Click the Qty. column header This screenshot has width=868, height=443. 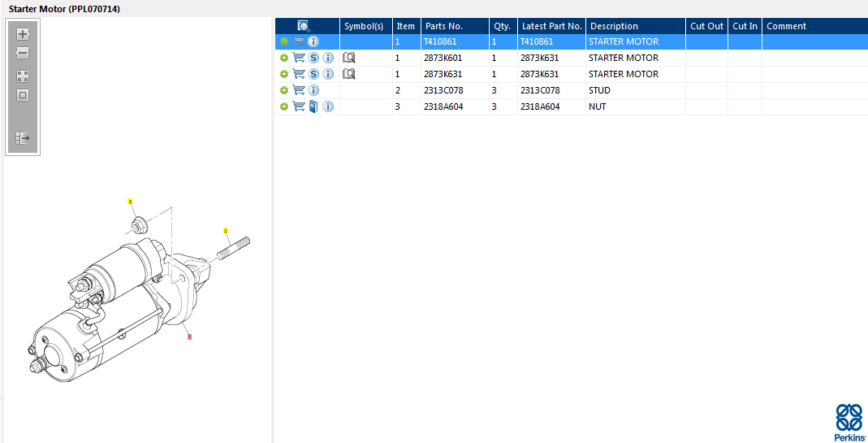click(503, 26)
